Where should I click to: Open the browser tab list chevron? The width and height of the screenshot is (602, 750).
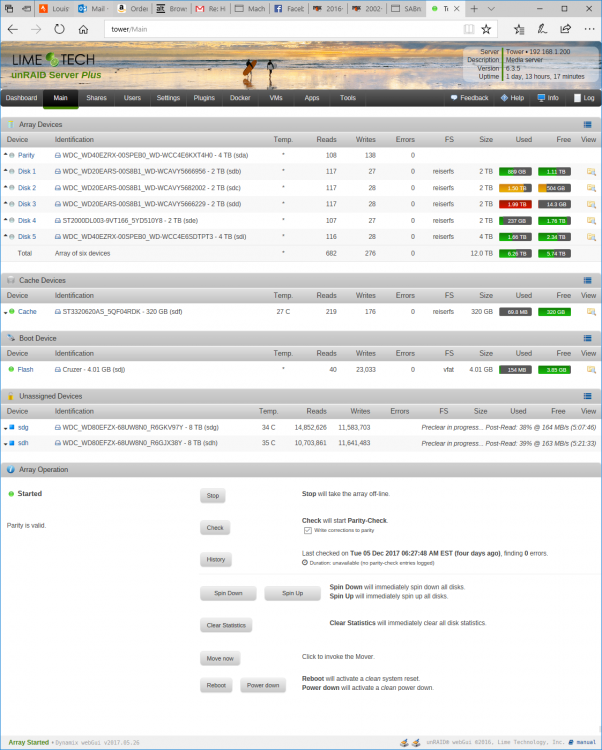[x=491, y=9]
